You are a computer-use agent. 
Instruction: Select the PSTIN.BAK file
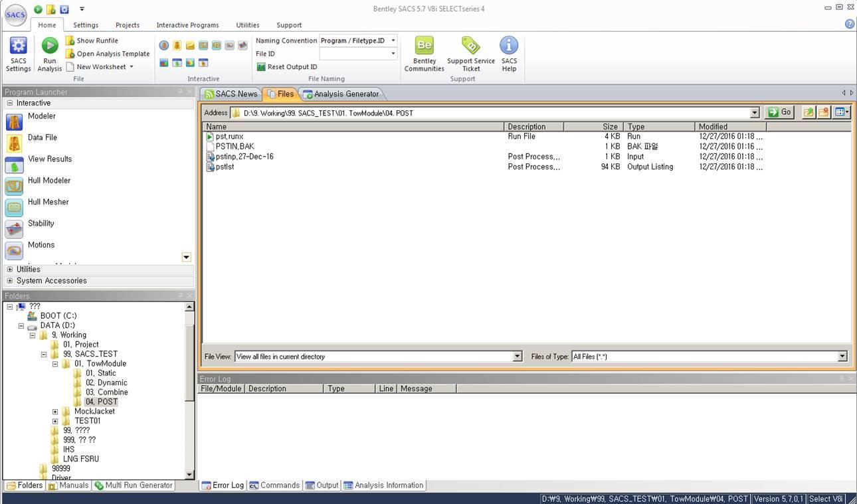(x=235, y=147)
